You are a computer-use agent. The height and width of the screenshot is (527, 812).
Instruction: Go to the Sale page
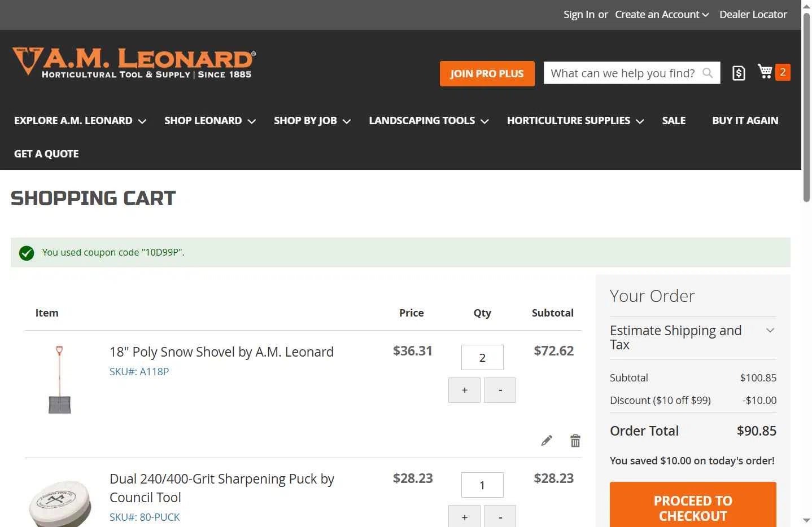tap(674, 121)
